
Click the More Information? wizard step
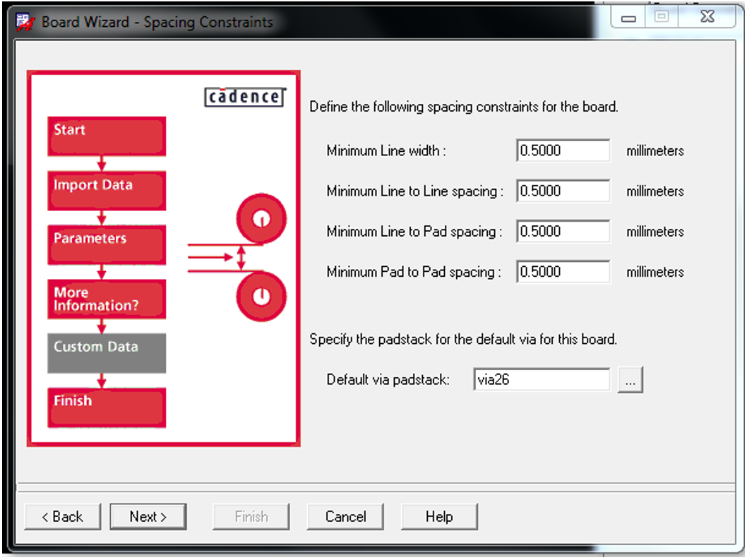click(x=107, y=299)
